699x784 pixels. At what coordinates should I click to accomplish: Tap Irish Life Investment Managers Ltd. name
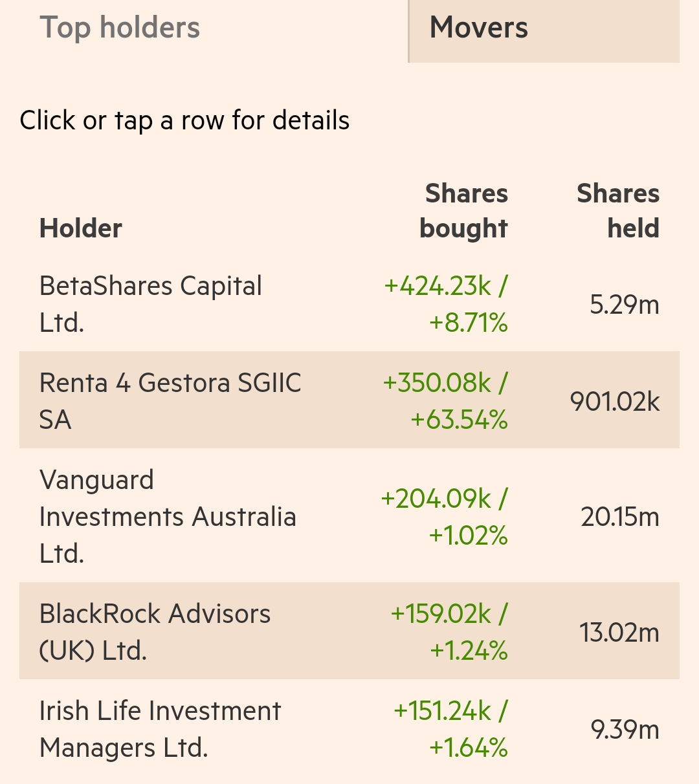(160, 729)
